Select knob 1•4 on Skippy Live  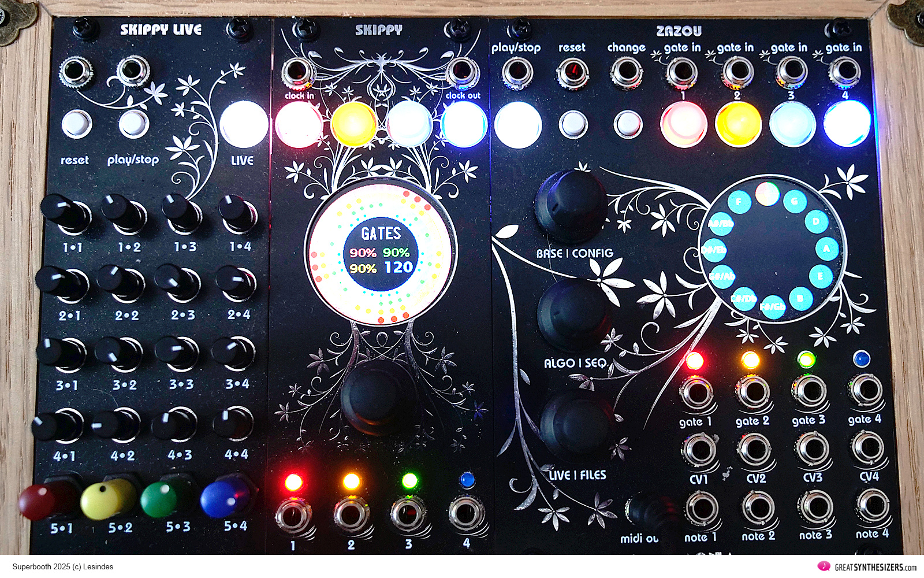click(x=237, y=213)
